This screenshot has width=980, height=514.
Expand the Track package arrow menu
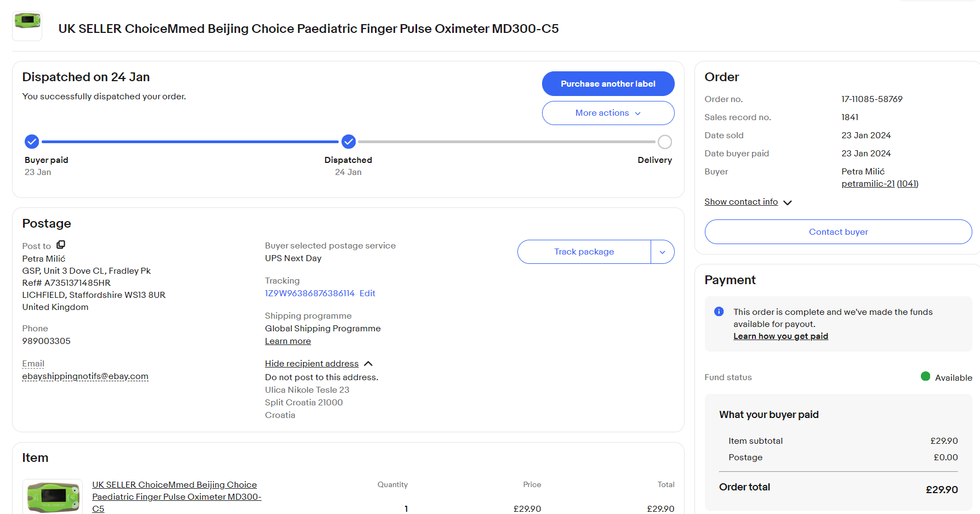(662, 252)
